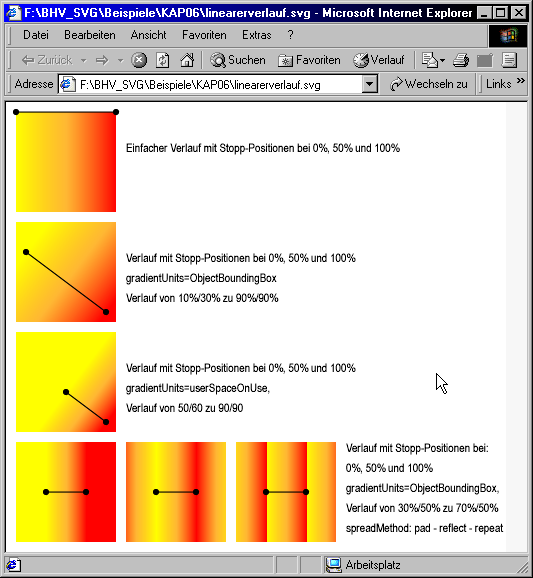Click the repeat spreadMethod gradient square

point(286,492)
